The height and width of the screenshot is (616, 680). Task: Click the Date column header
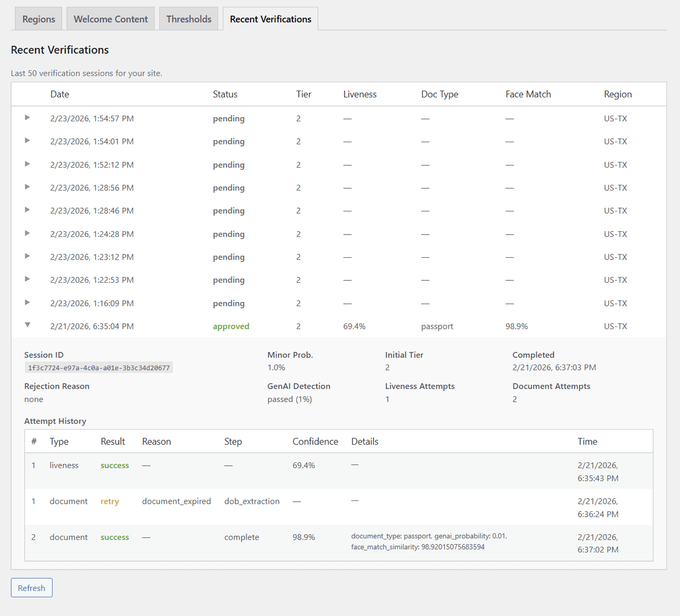(x=59, y=95)
